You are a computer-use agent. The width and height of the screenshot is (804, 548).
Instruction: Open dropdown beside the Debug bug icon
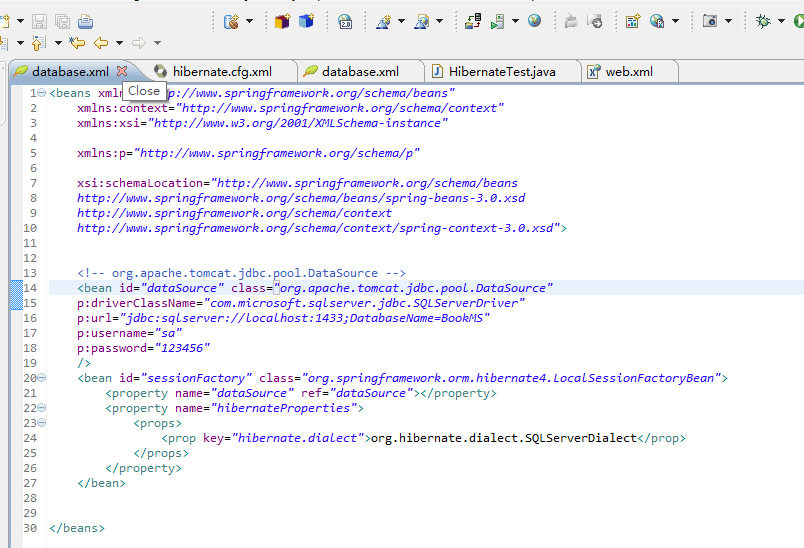coord(781,22)
